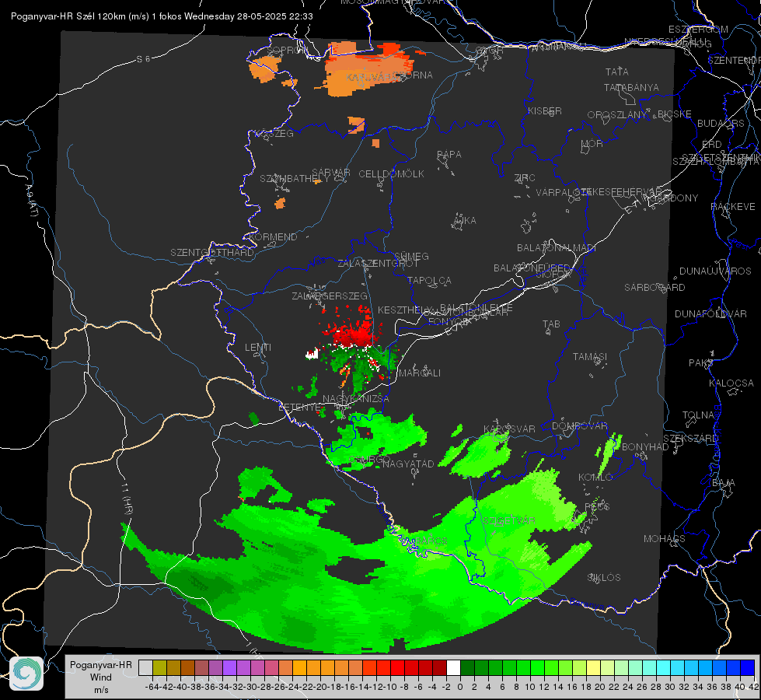Select the RACKEVE label
761x700 pixels.
tap(733, 206)
